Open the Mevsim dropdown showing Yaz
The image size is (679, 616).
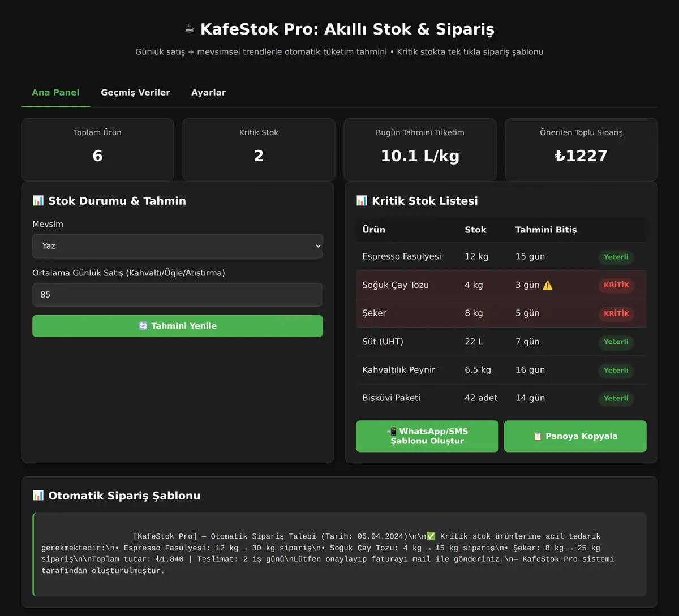pos(178,246)
